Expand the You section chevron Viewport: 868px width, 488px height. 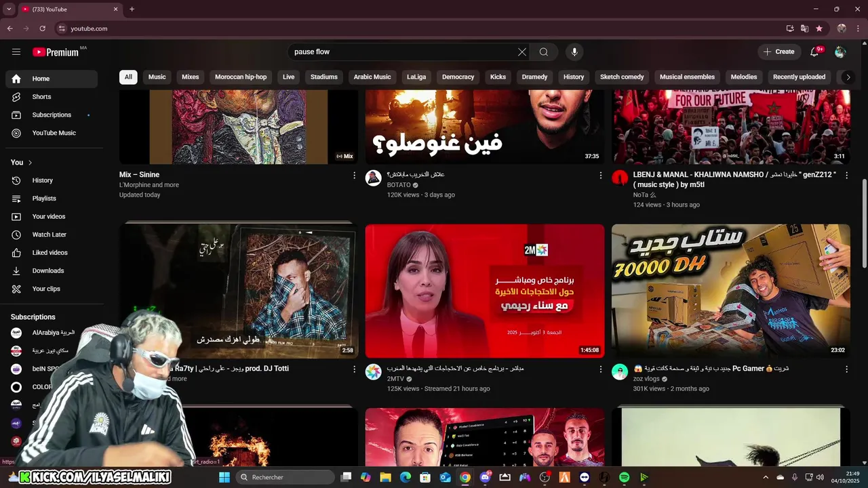coord(30,163)
